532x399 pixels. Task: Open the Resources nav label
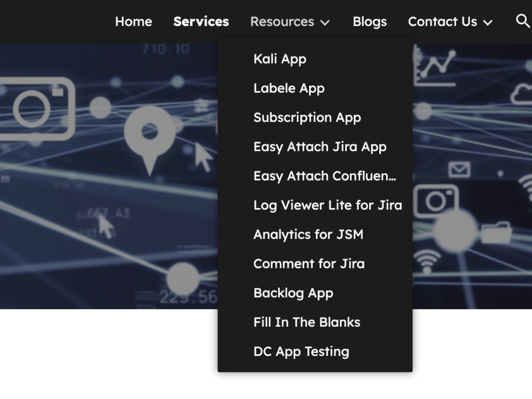[282, 22]
